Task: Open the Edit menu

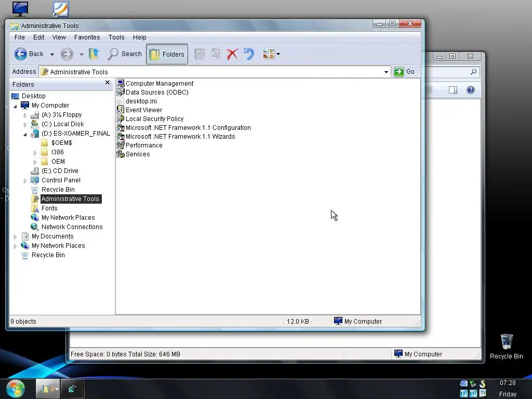Action: [38, 37]
